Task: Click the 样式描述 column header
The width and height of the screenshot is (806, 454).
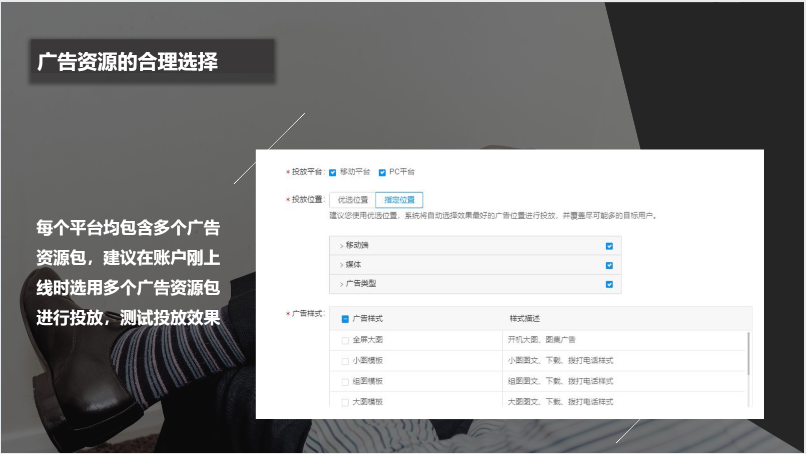Action: (x=524, y=319)
